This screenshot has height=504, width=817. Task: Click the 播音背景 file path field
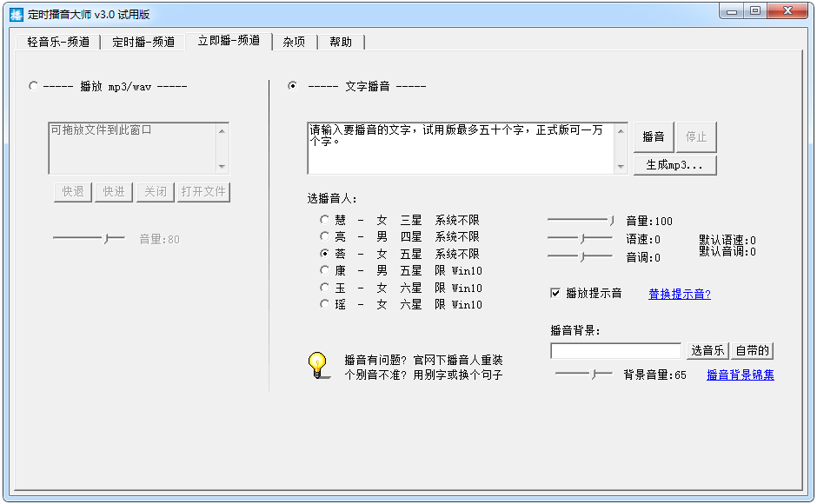(616, 351)
